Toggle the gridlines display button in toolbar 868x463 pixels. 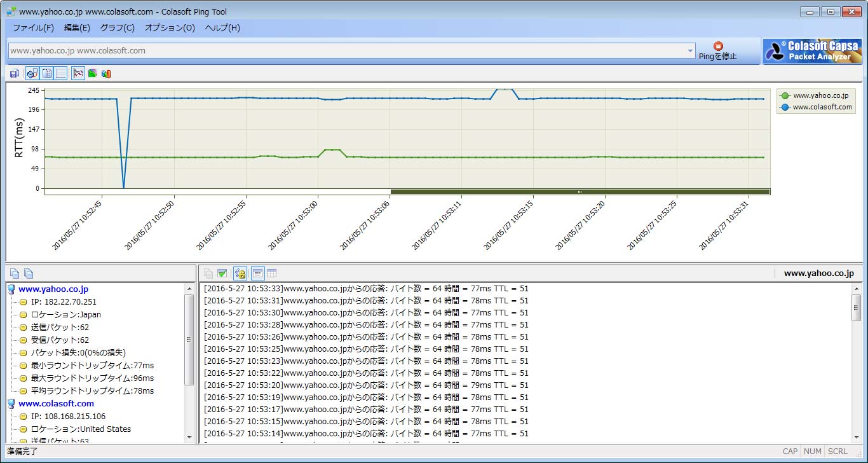[61, 74]
